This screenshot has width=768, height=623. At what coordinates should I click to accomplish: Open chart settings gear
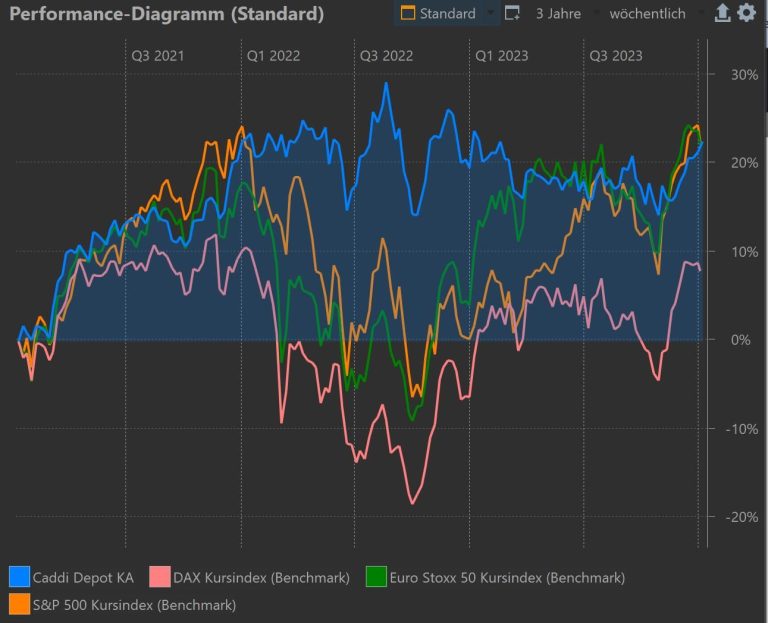[x=746, y=12]
